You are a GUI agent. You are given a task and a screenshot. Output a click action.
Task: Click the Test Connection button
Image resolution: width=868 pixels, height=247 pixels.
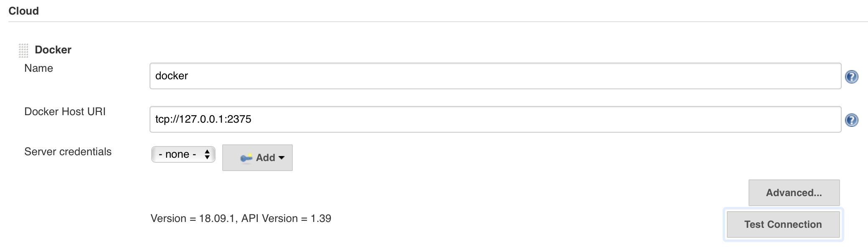pyautogui.click(x=783, y=224)
